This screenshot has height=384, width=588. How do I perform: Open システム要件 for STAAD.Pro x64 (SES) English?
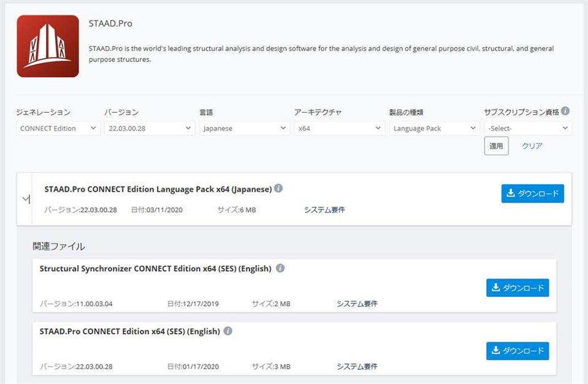(357, 366)
